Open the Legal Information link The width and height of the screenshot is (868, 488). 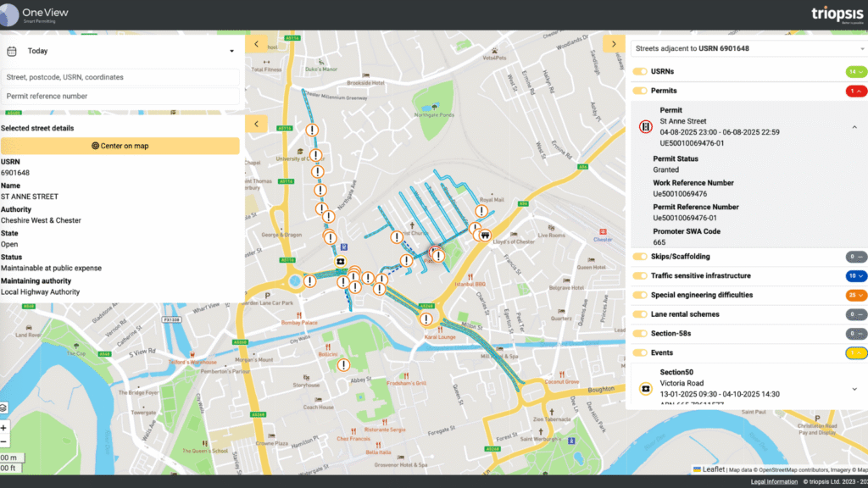774,482
